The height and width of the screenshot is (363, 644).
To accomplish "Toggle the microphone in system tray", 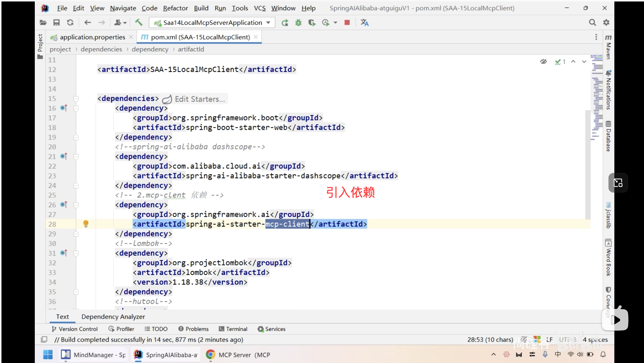I will point(545,354).
